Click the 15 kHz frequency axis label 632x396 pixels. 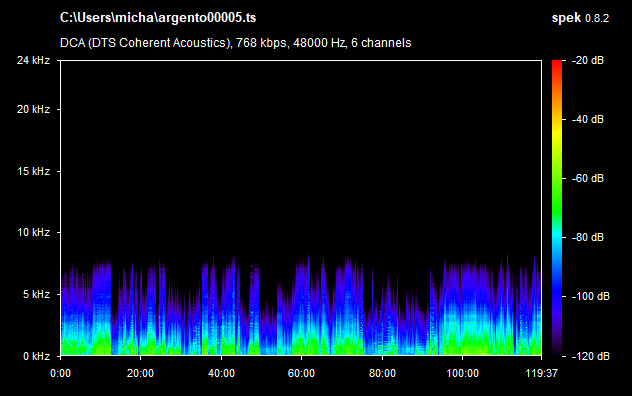click(x=33, y=171)
